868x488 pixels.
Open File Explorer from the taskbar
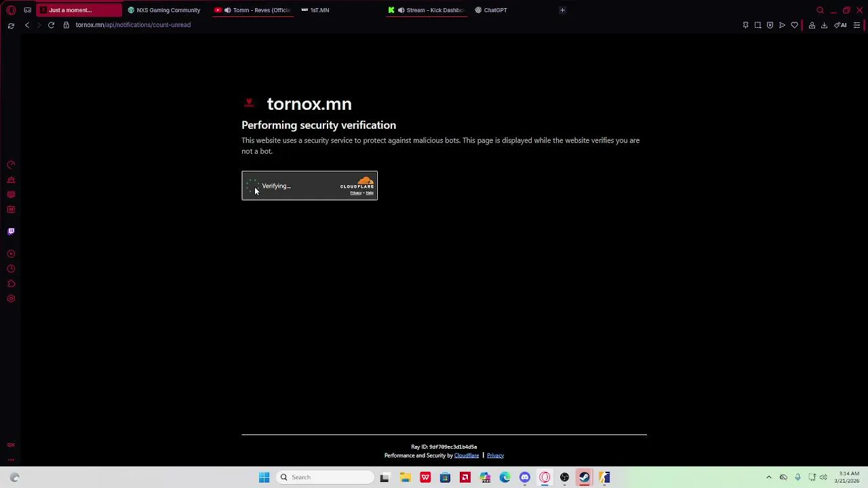coord(405,477)
